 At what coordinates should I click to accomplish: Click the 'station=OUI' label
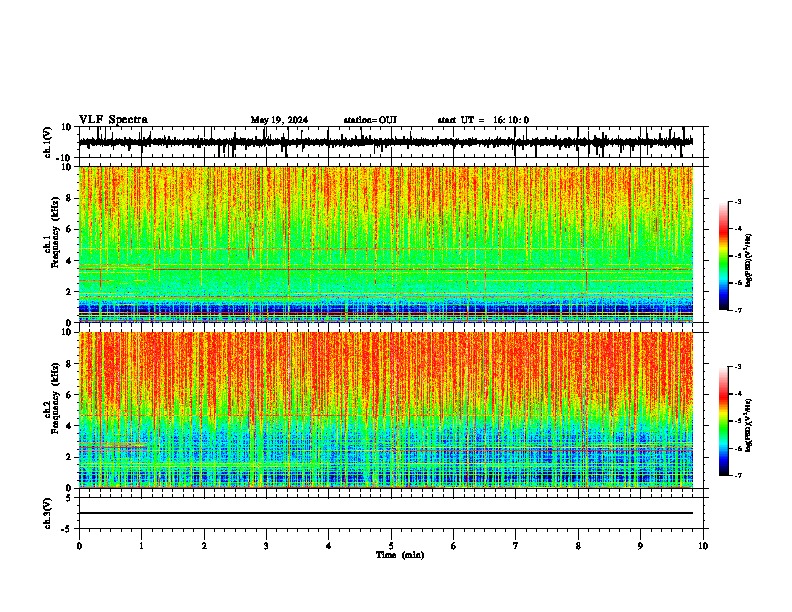pos(370,120)
